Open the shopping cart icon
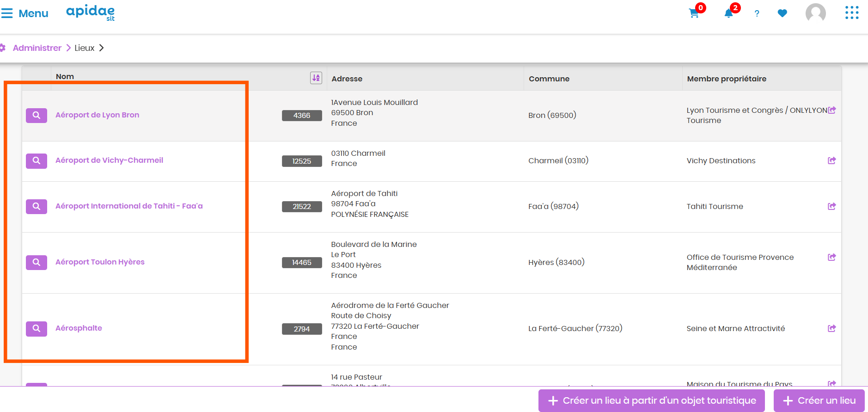This screenshot has height=412, width=868. [x=694, y=13]
